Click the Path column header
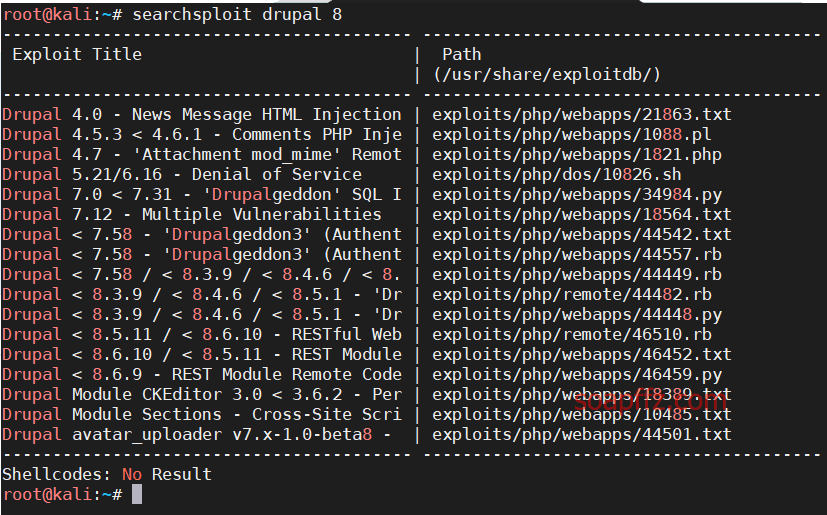The height and width of the screenshot is (515, 827). (x=461, y=54)
